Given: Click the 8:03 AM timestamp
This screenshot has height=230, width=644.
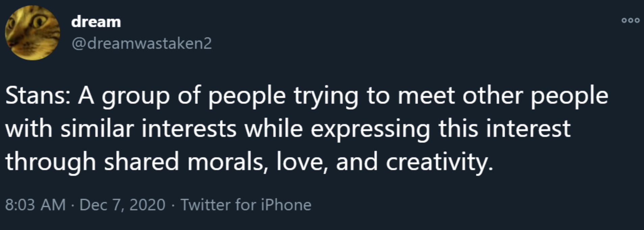Looking at the screenshot, I should point(35,205).
